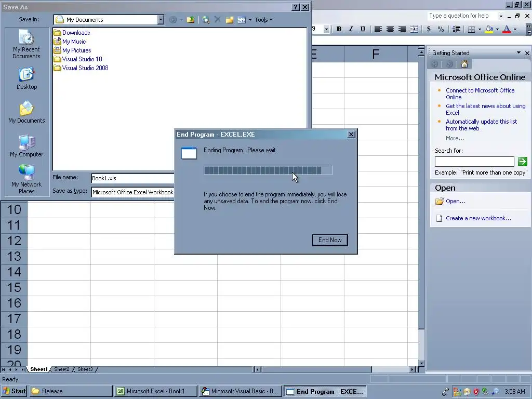The image size is (532, 399).
Task: Select My Computer in Save As places bar
Action: point(26,146)
